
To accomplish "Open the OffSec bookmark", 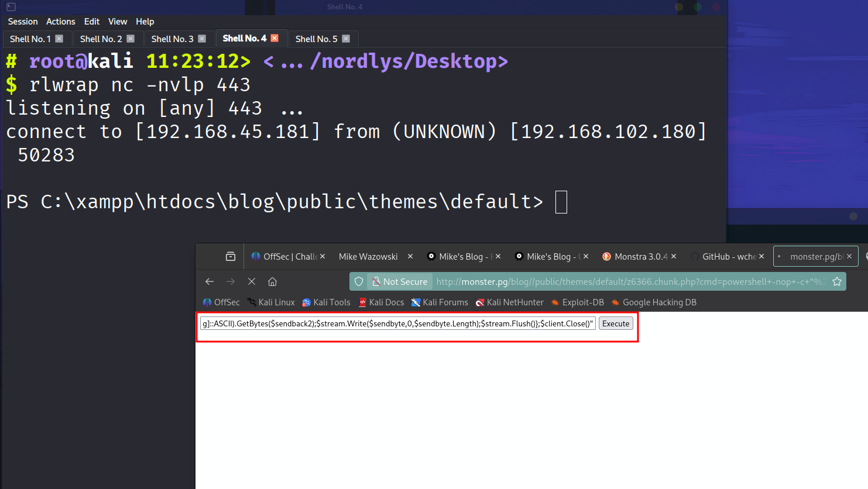I will click(221, 302).
